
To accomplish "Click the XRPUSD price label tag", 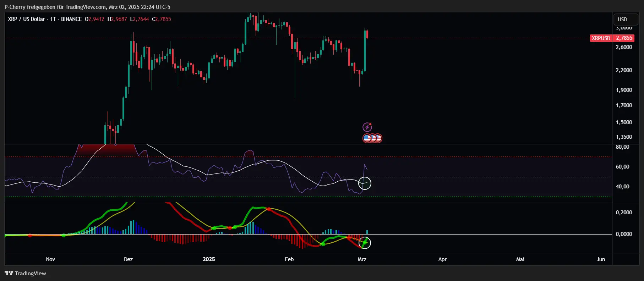I will click(x=601, y=38).
